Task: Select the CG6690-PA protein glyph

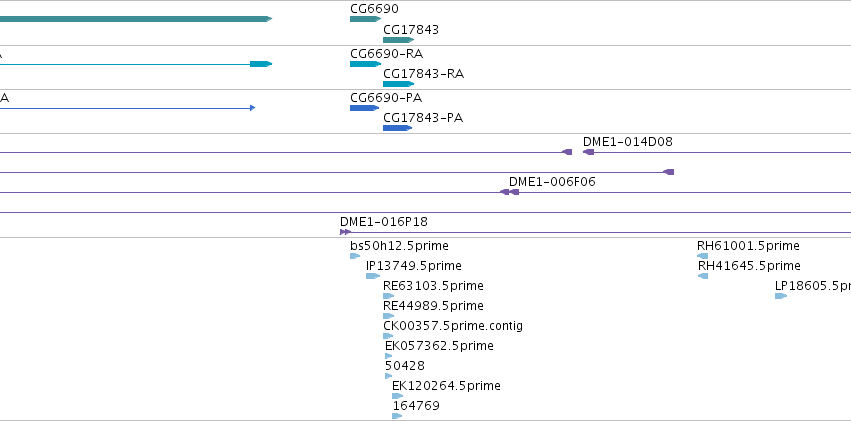Action: 364,108
